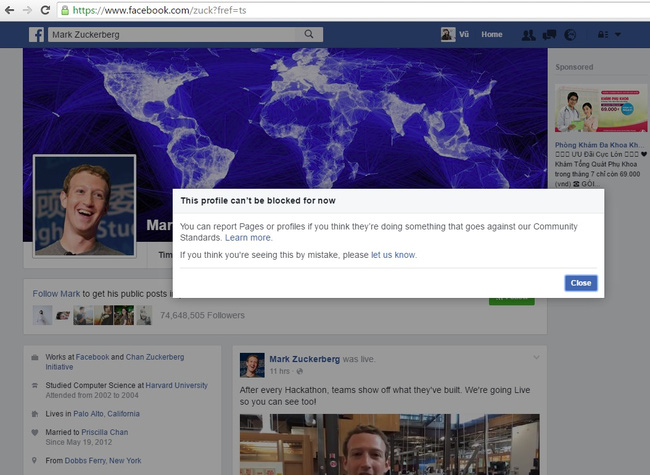Click the briefcase work icon
650x475 pixels.
pyautogui.click(x=35, y=357)
